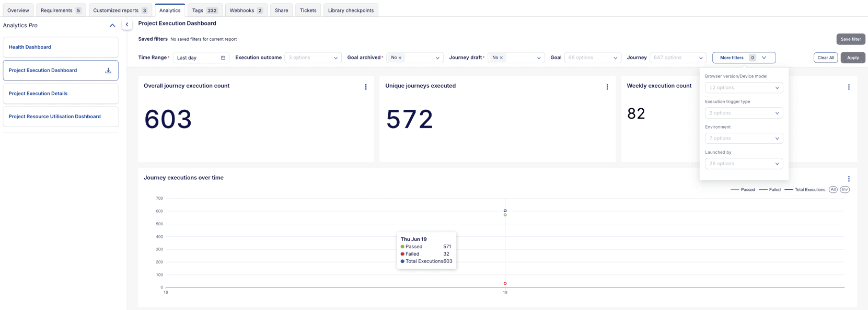Remove the 'No' tag from Journey draft
The height and width of the screenshot is (310, 868).
click(501, 58)
